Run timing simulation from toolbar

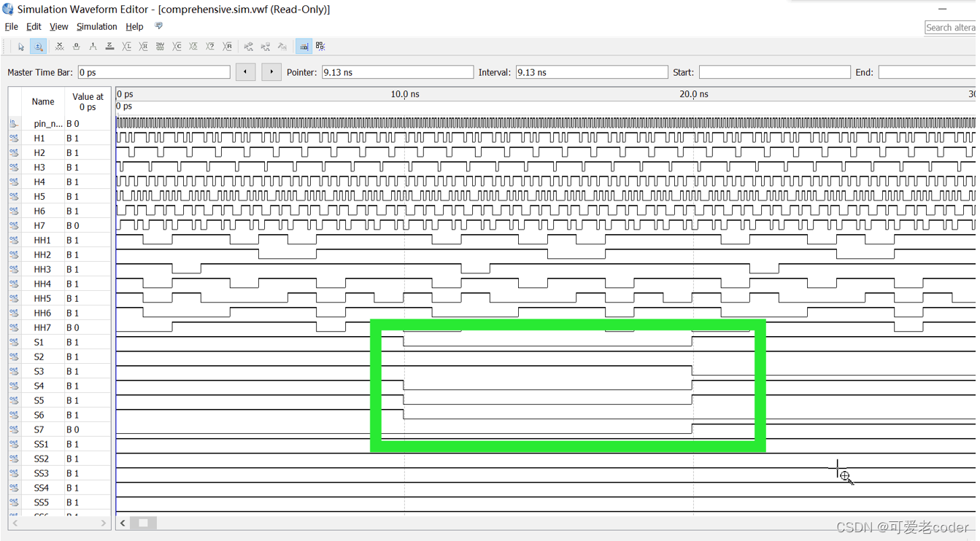click(x=266, y=47)
